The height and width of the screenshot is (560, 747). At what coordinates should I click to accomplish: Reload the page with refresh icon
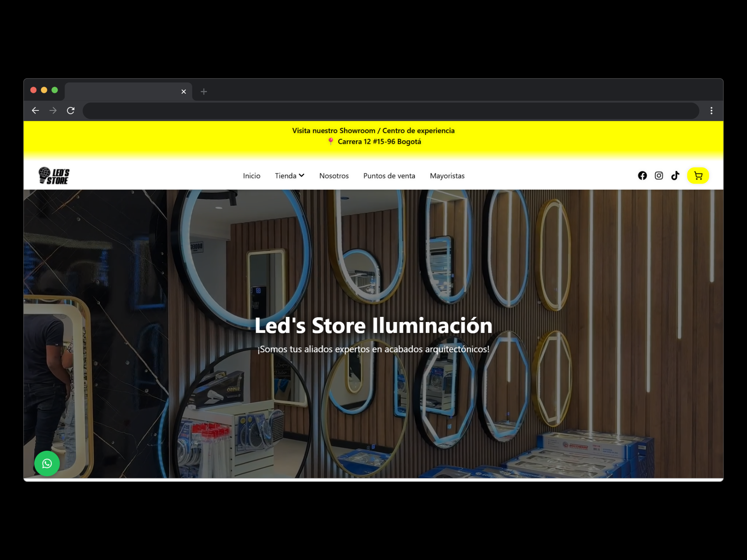[70, 111]
